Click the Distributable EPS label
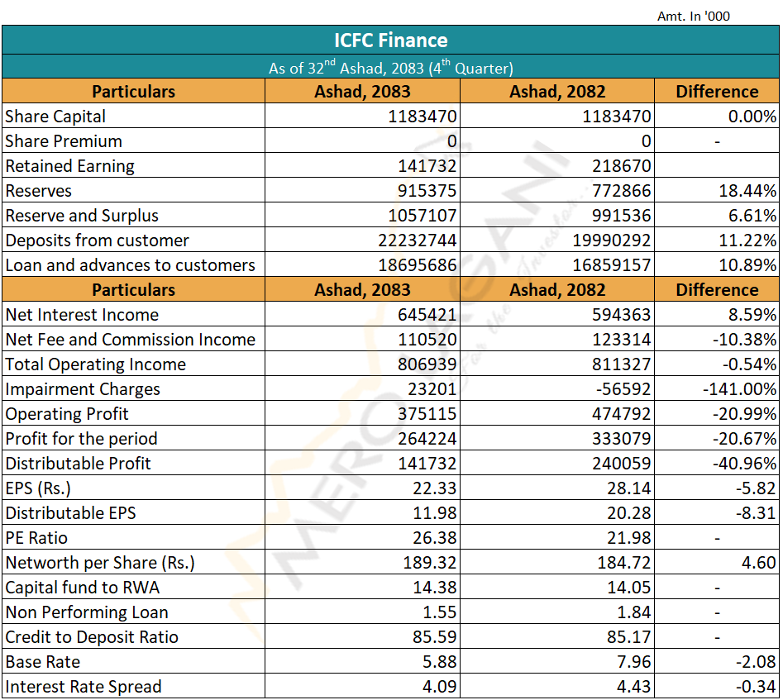This screenshot has height=700, width=783. [x=70, y=513]
